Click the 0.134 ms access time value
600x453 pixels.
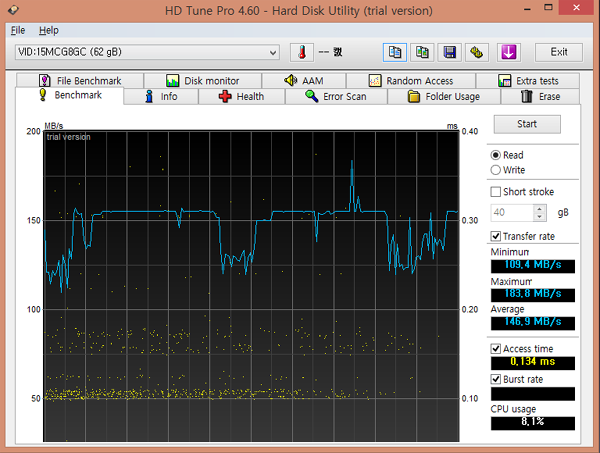click(533, 363)
